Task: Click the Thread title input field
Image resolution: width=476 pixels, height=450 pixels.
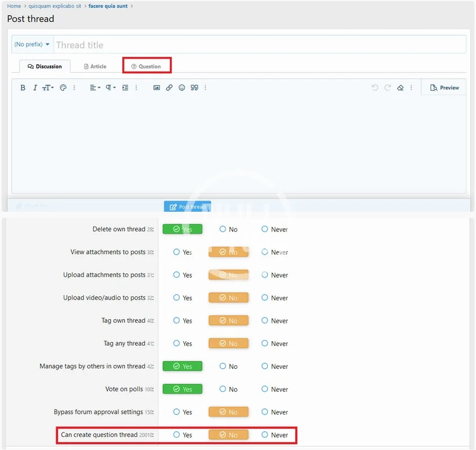Action: point(259,45)
